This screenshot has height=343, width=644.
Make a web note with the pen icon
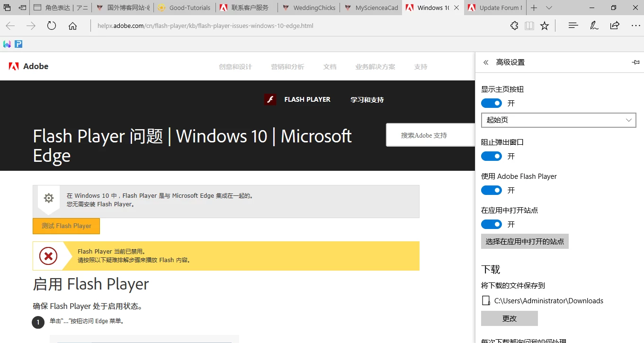[594, 26]
